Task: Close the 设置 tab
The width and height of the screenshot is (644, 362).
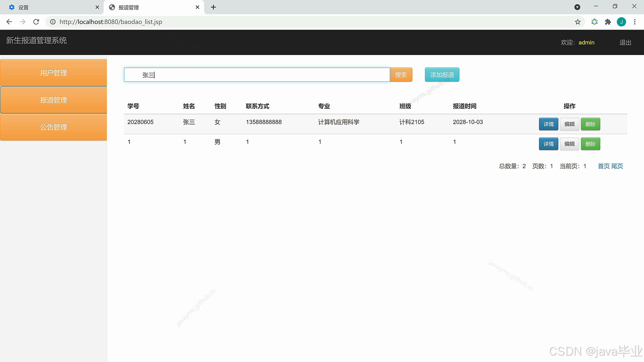Action: pos(97,7)
